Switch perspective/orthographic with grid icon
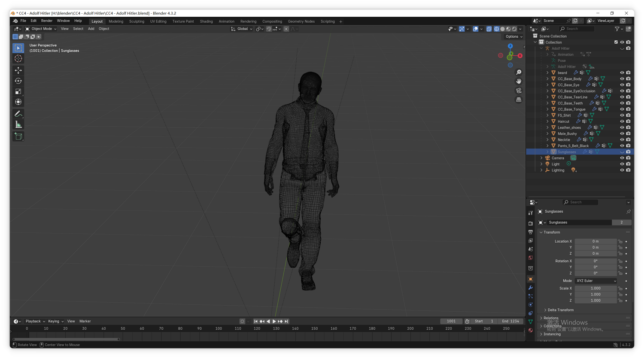 (519, 99)
